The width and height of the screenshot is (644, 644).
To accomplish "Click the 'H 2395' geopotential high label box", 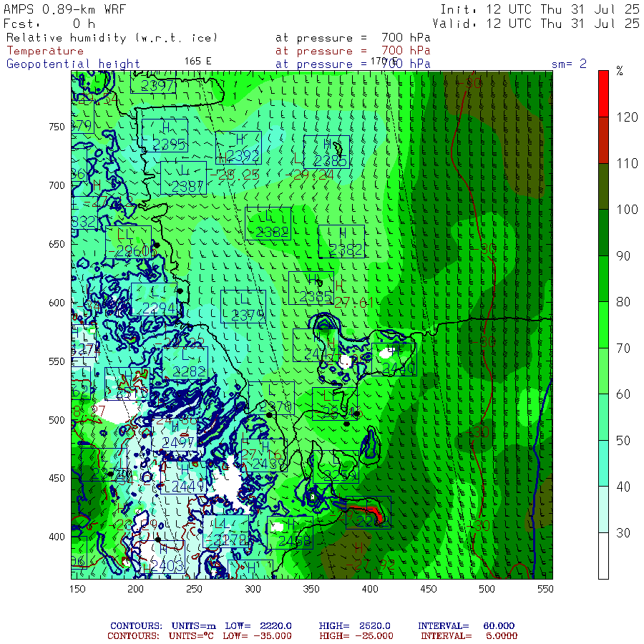I will (165, 135).
